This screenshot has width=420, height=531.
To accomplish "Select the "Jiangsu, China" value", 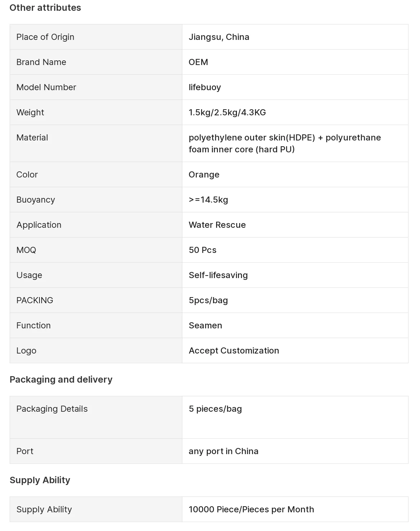I will tap(219, 37).
